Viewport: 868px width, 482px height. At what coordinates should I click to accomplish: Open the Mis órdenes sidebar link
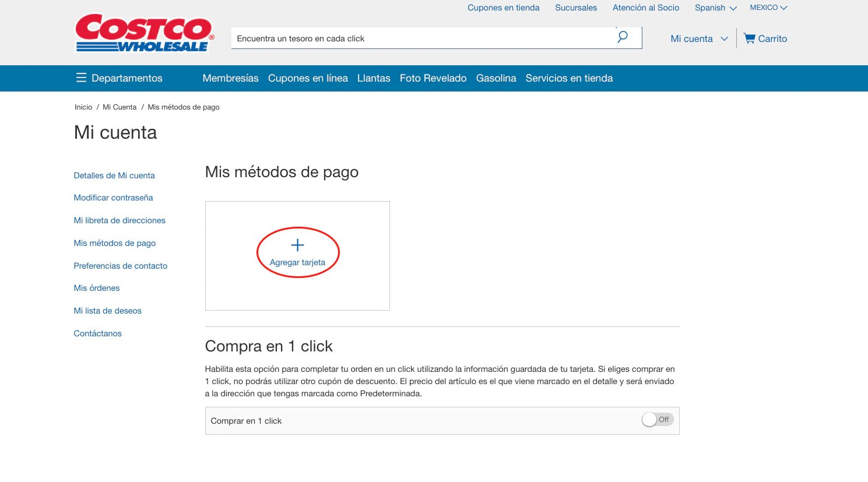point(96,287)
